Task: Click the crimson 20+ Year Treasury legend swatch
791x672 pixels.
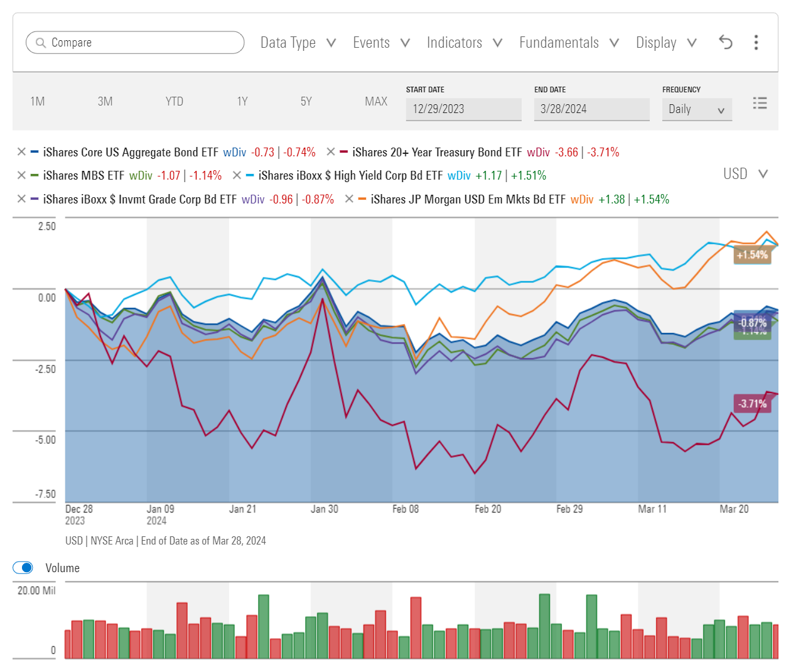Action: click(343, 152)
